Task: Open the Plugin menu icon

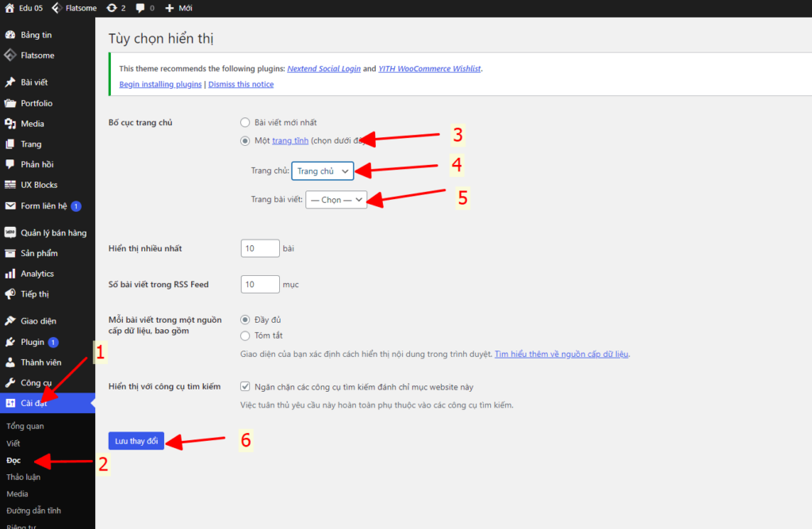Action: tap(10, 343)
